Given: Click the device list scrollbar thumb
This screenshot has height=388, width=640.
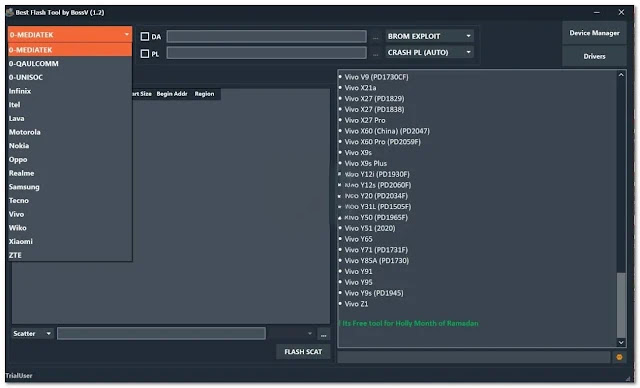Looking at the screenshot, I should tap(621, 306).
